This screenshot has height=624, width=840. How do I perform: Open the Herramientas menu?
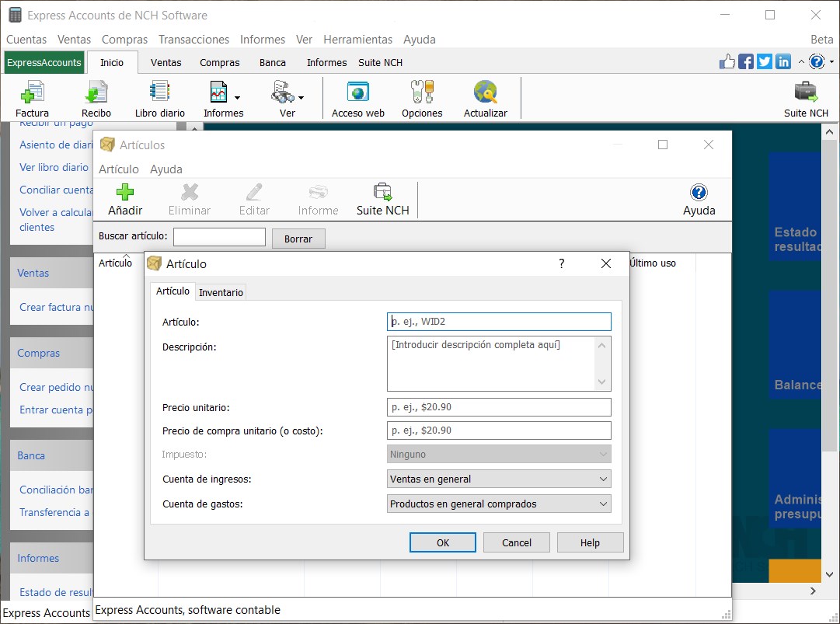click(x=357, y=40)
